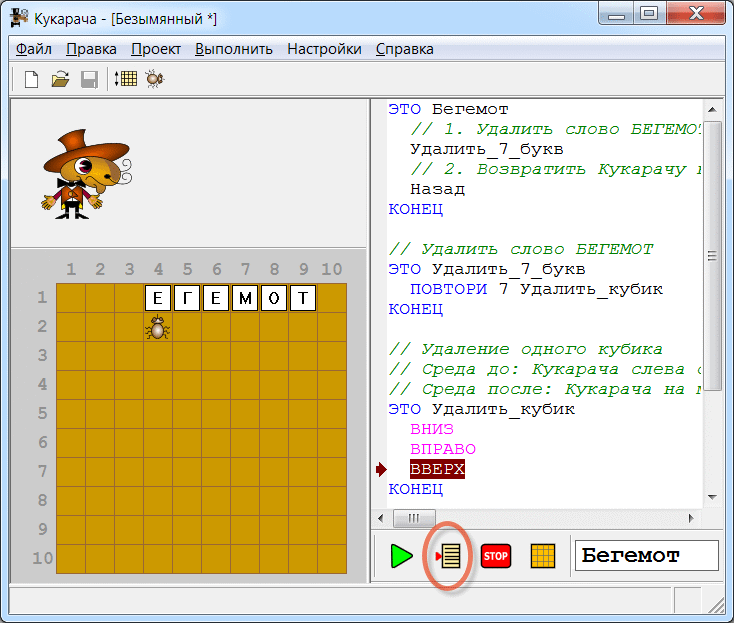Click the ВНИЗ command in code
Image resolution: width=734 pixels, height=623 pixels.
point(432,429)
